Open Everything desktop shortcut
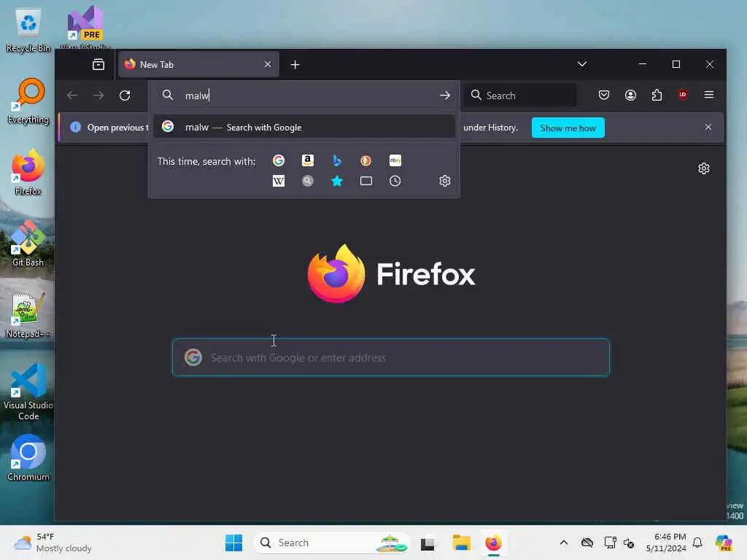This screenshot has height=560, width=747. 28,101
